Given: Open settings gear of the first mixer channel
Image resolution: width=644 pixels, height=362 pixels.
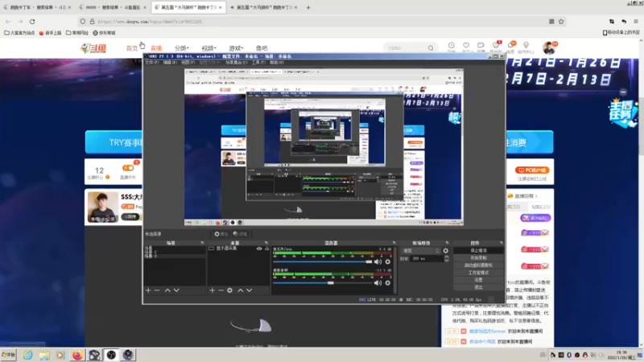Looking at the screenshot, I should [388, 262].
